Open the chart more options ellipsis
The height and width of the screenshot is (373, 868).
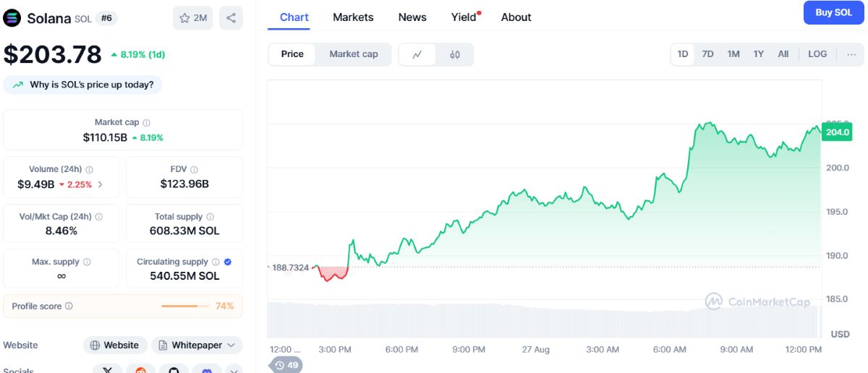click(x=851, y=54)
